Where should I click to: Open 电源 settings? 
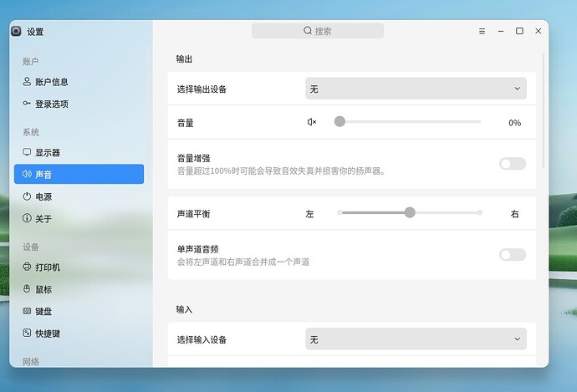click(79, 196)
